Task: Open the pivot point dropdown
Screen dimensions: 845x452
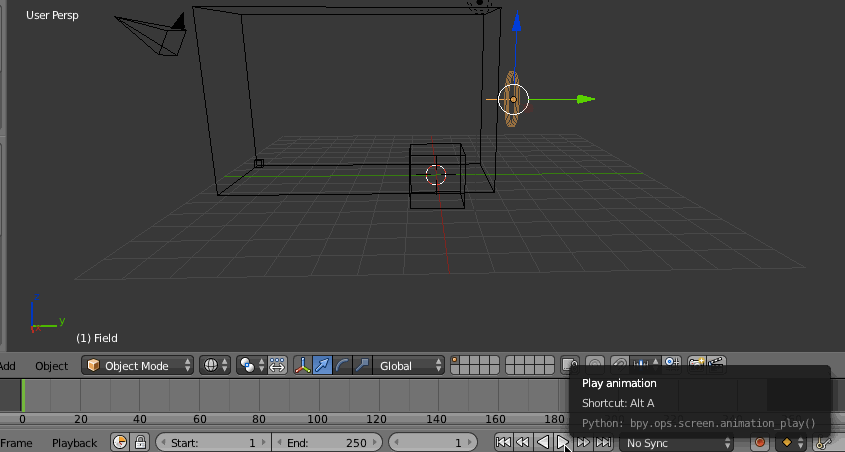Action: tap(252, 365)
